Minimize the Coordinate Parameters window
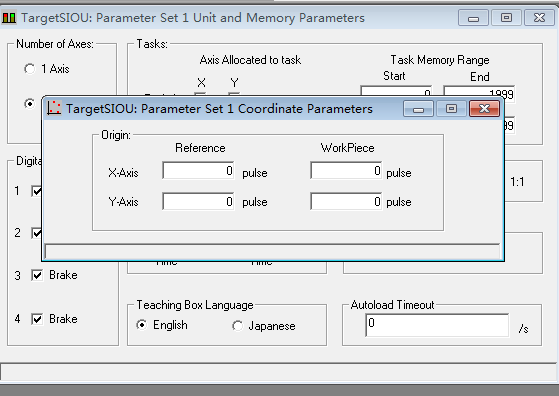559x396 pixels. click(x=418, y=108)
